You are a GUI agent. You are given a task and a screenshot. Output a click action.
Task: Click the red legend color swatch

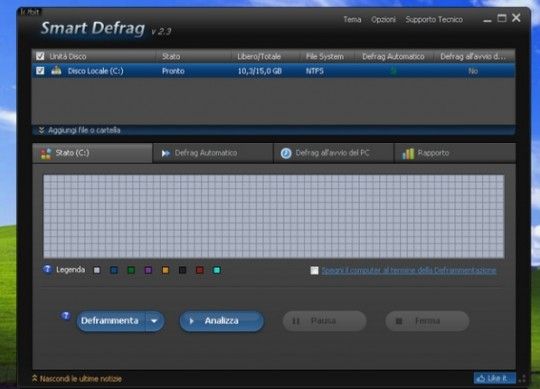(199, 270)
